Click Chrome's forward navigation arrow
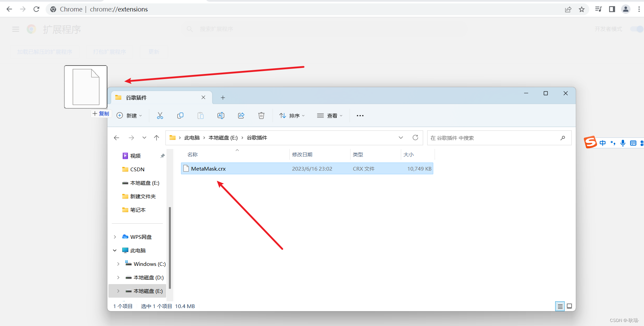The height and width of the screenshot is (326, 644). 23,9
